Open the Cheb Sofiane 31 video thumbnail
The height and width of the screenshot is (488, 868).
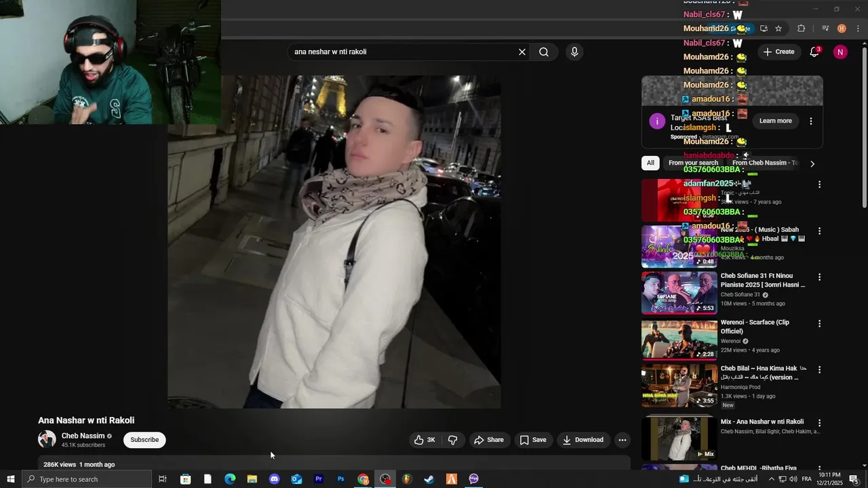[679, 293]
